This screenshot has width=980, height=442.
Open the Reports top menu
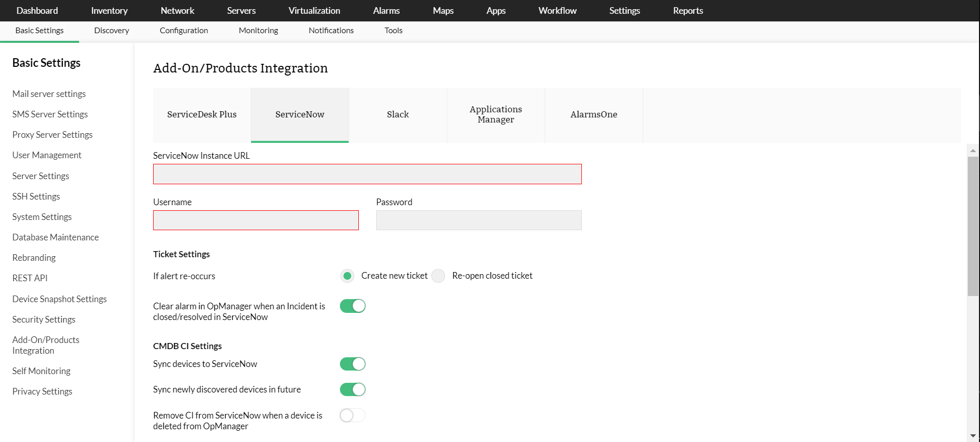click(688, 11)
